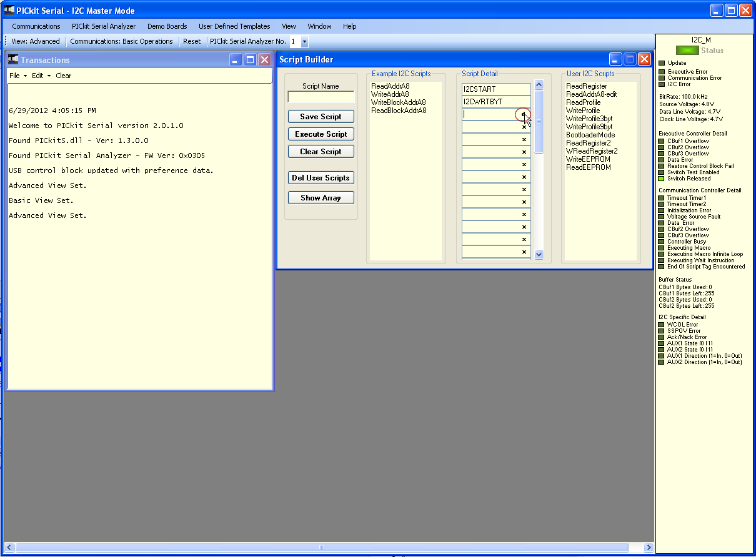Minimize the PICkit Serial main window
The height and width of the screenshot is (557, 756).
coord(717,10)
